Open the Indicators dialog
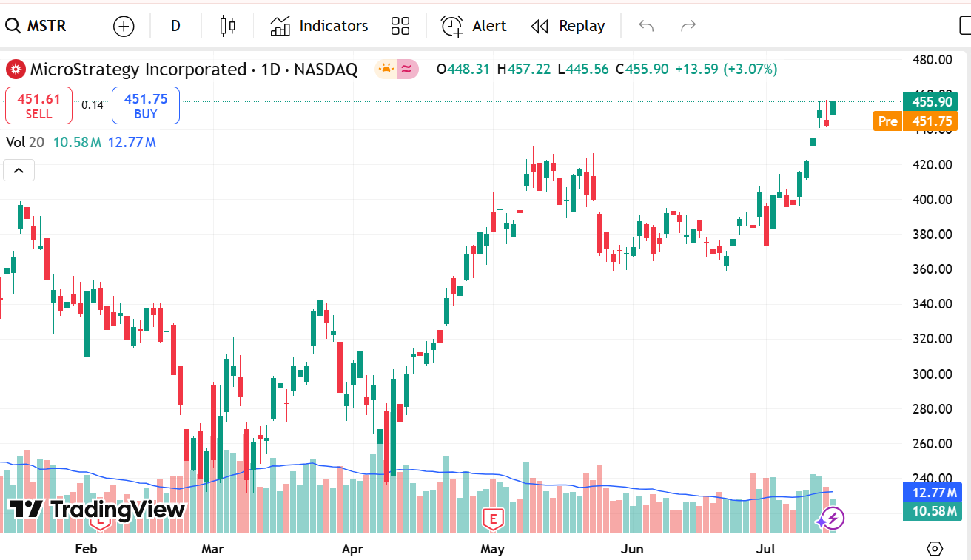This screenshot has height=560, width=971. tap(319, 26)
